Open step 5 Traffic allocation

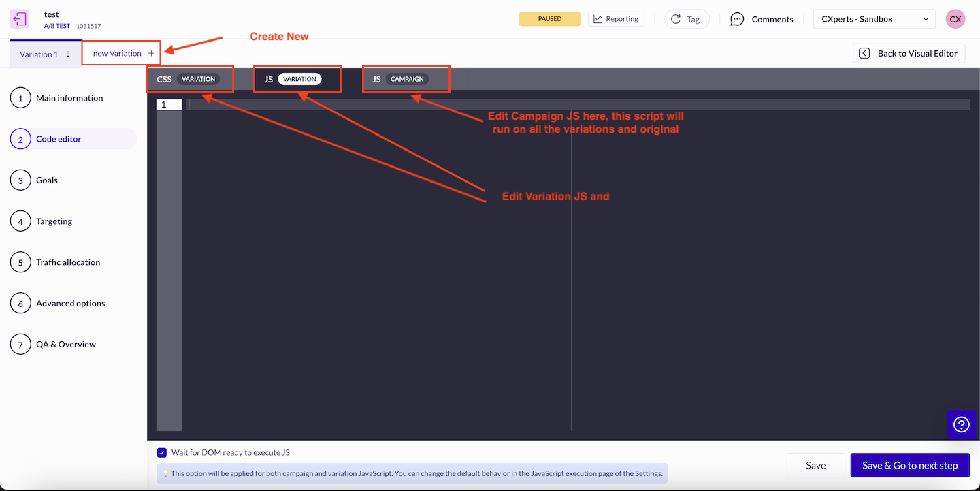67,262
